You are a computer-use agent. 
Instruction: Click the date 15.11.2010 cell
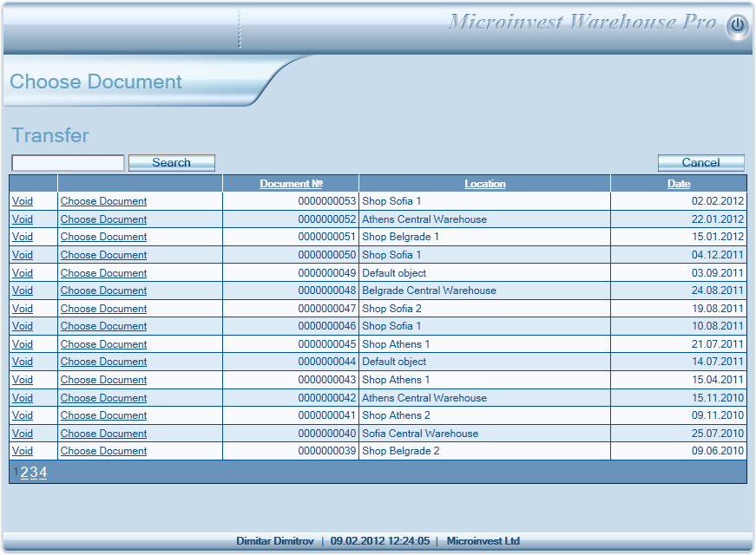pyautogui.click(x=679, y=398)
